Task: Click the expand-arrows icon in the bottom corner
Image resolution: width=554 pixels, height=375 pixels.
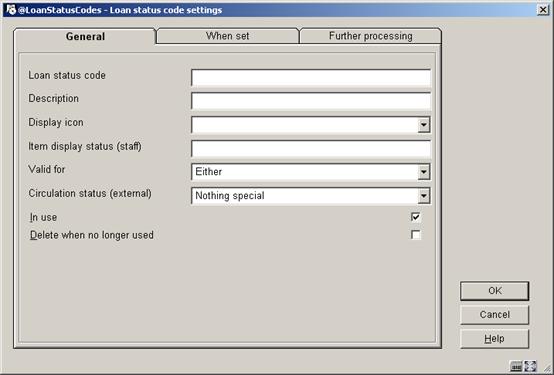Action: tap(530, 367)
